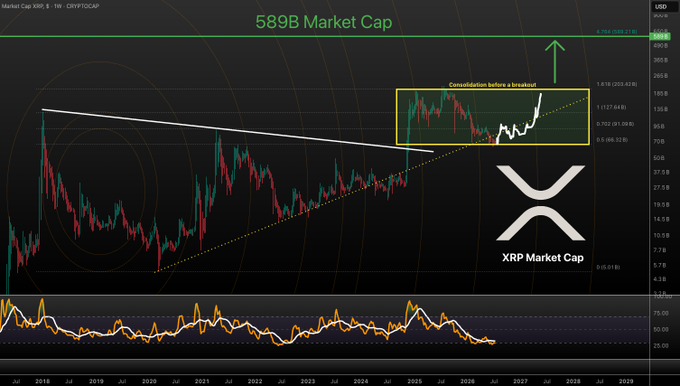Select the '589B Market Cap' text annotation

pyautogui.click(x=324, y=22)
